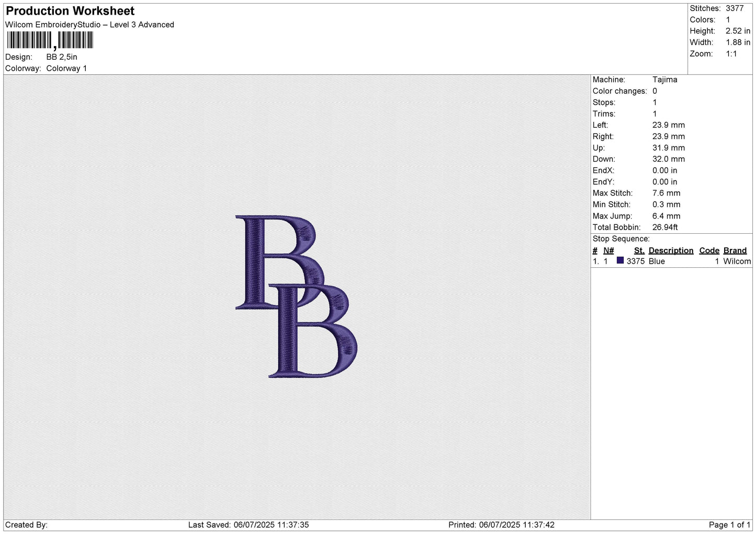Click the 'N#' column header

click(x=608, y=251)
